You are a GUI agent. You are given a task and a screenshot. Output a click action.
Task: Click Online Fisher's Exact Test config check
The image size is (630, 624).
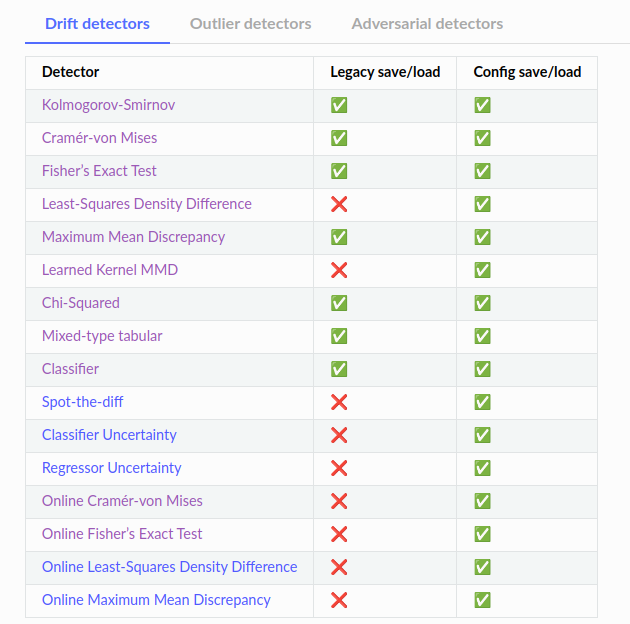[x=483, y=534]
